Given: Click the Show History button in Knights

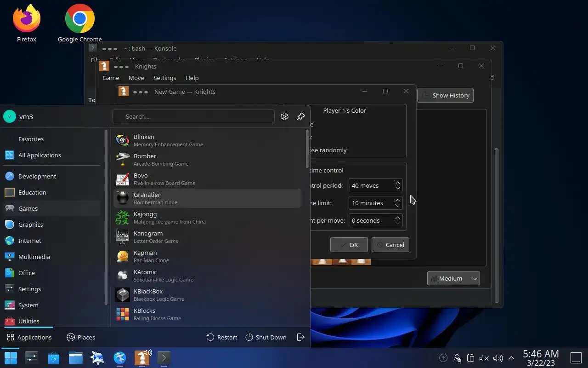Looking at the screenshot, I should click(x=445, y=95).
